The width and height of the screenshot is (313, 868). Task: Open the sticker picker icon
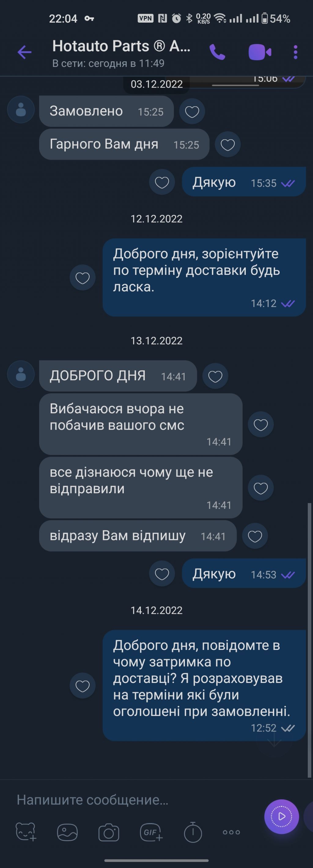(26, 832)
